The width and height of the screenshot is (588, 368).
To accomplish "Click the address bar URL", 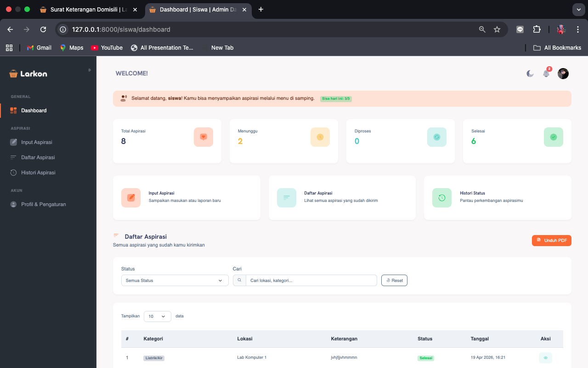I will coord(121,29).
